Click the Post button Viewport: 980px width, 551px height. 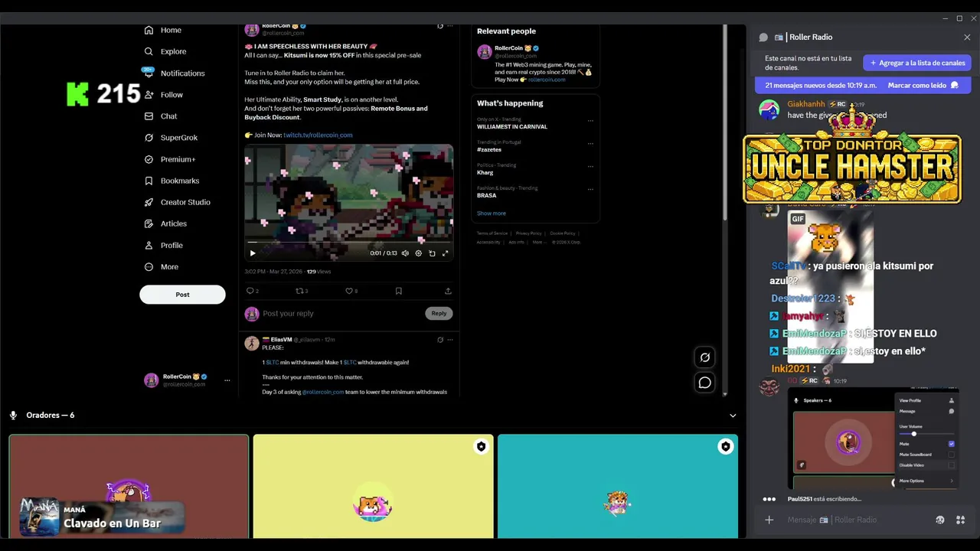pos(182,295)
